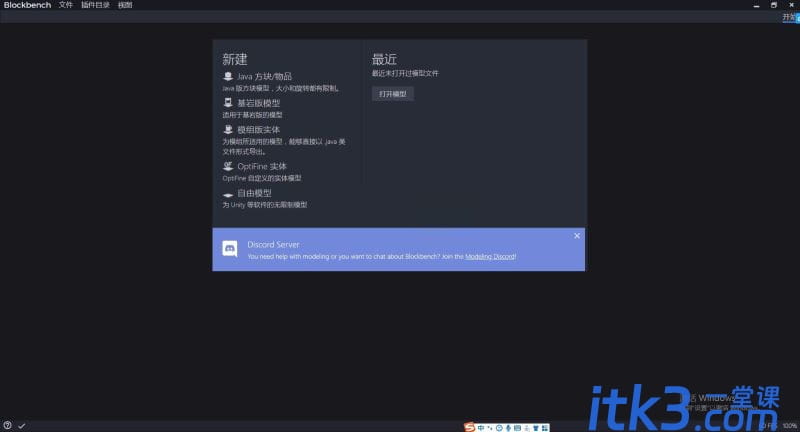Create a new Java 方块/物品 model
Image resolution: width=800 pixels, height=432 pixels.
click(x=264, y=77)
